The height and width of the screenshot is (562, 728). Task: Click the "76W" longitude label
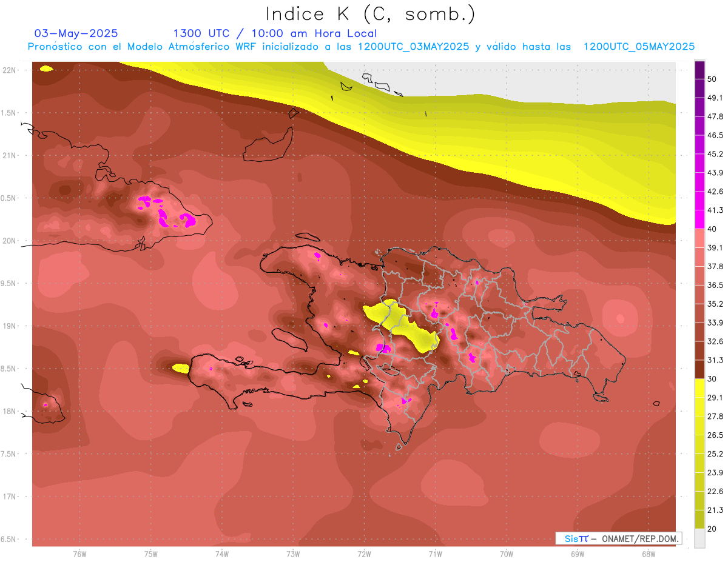click(79, 554)
